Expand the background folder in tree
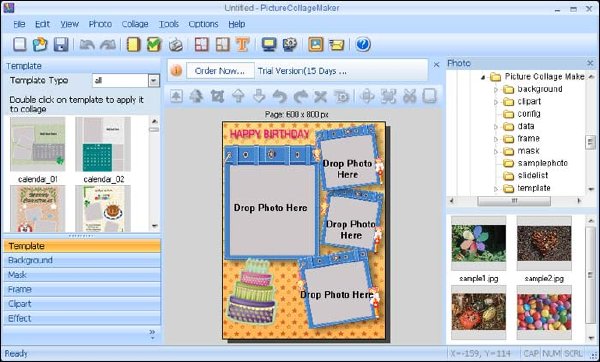600x362 pixels. pyautogui.click(x=496, y=90)
